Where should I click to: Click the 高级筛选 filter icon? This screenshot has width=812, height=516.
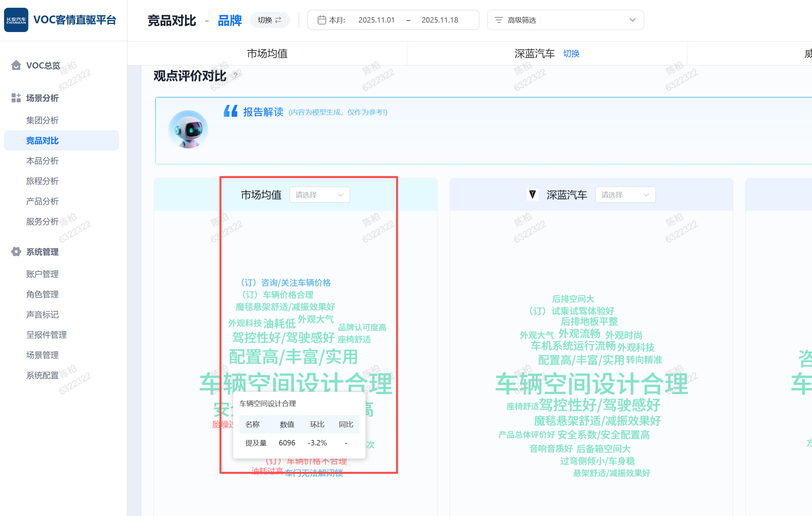coord(499,20)
